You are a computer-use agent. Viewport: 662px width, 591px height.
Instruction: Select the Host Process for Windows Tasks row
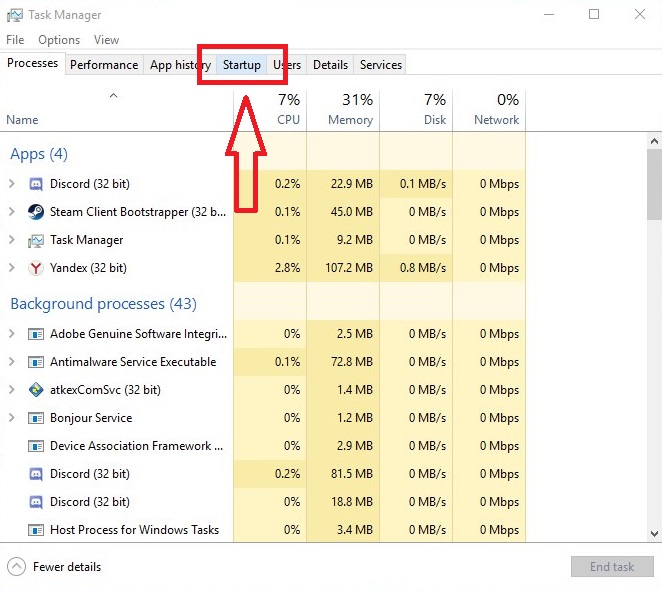(263, 530)
